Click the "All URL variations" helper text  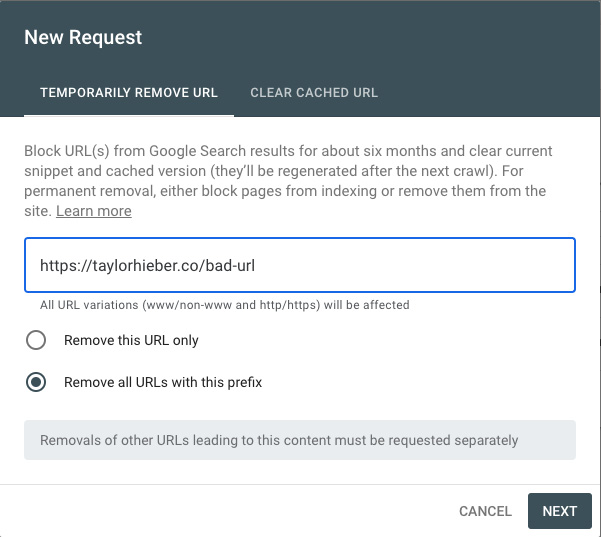pyautogui.click(x=224, y=305)
